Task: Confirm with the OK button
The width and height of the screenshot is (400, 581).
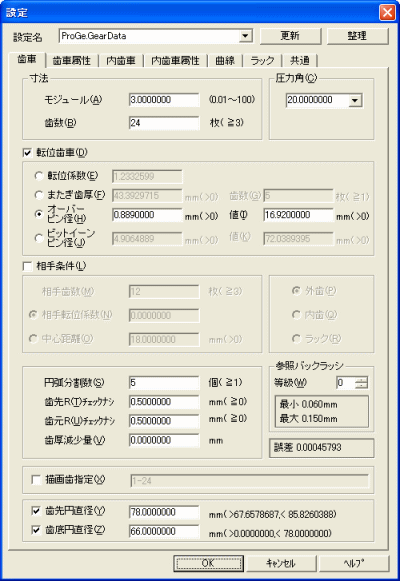Action: point(208,563)
